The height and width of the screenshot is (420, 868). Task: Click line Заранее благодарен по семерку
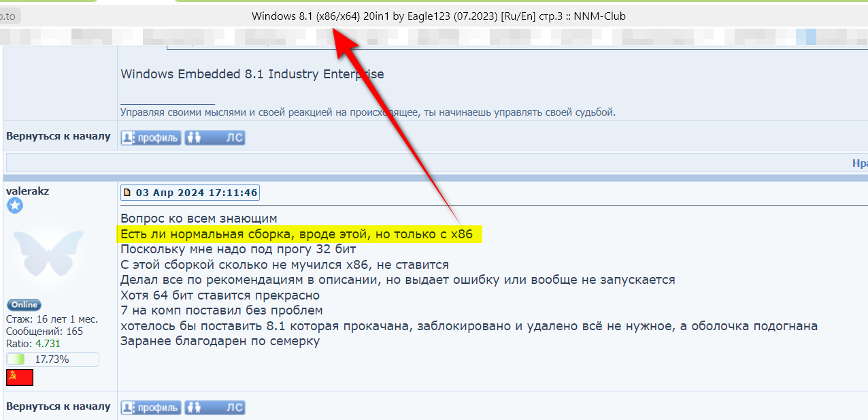[220, 341]
